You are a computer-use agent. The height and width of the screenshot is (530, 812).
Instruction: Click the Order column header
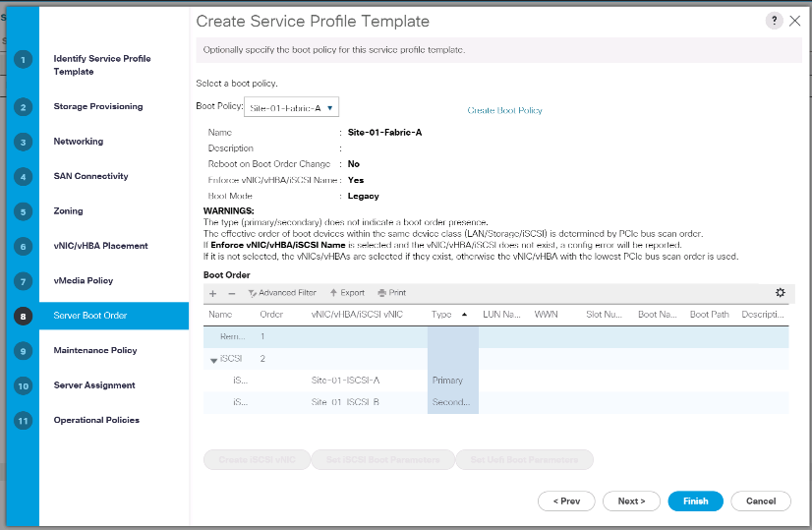click(271, 315)
